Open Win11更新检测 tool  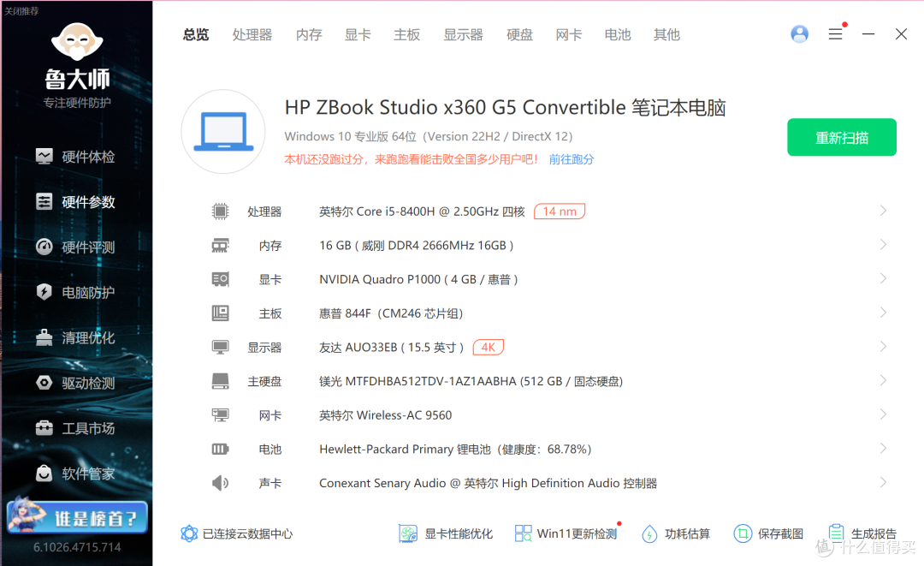[566, 533]
